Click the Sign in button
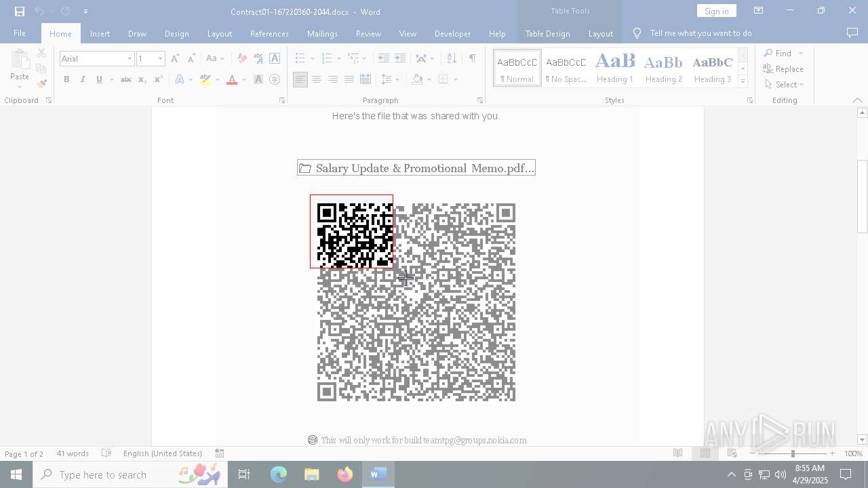The height and width of the screenshot is (488, 868). pyautogui.click(x=716, y=11)
